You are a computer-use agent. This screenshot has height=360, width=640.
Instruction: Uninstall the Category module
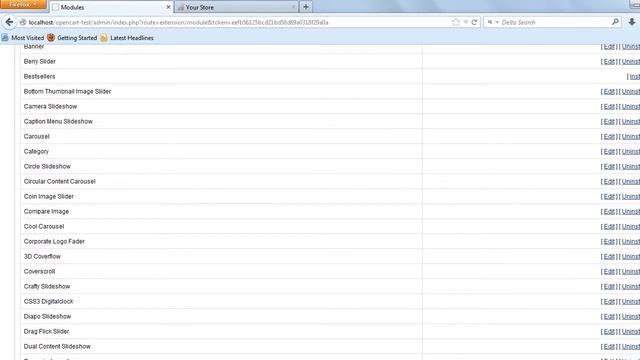pos(631,151)
